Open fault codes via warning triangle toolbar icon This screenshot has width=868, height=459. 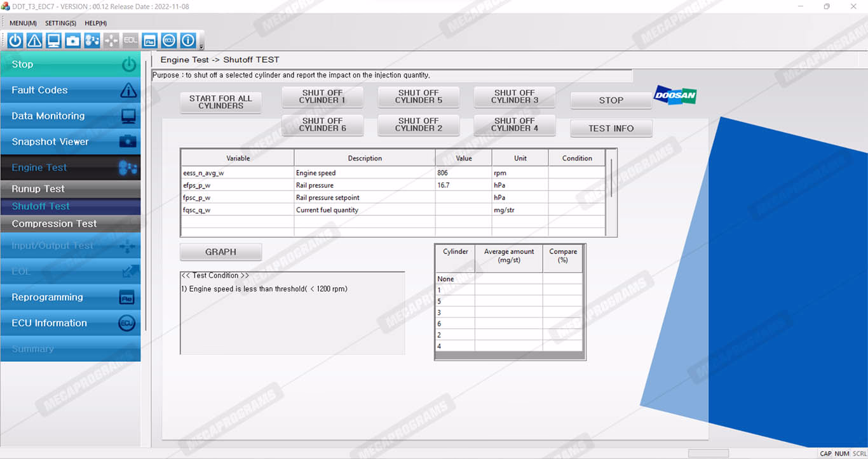coord(34,41)
